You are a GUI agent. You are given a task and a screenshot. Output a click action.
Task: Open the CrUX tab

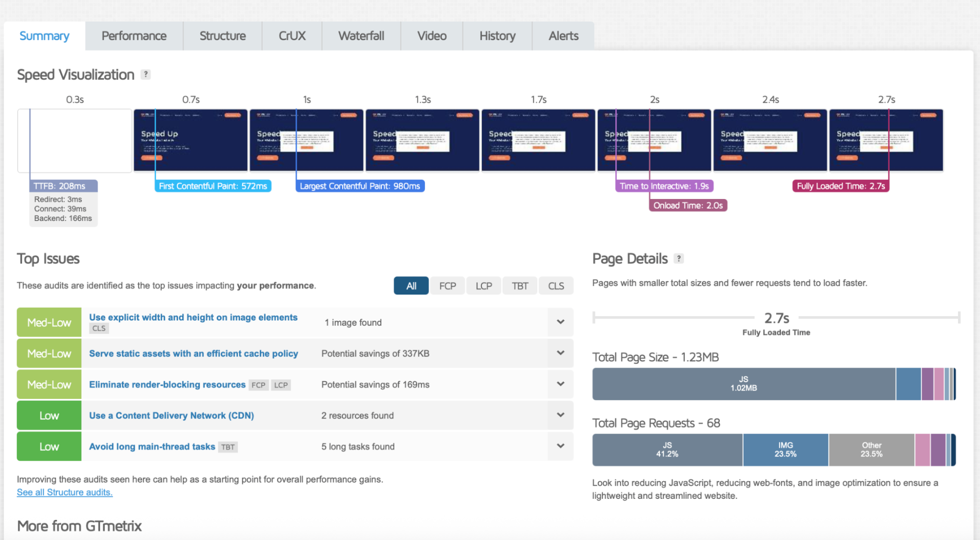point(292,36)
